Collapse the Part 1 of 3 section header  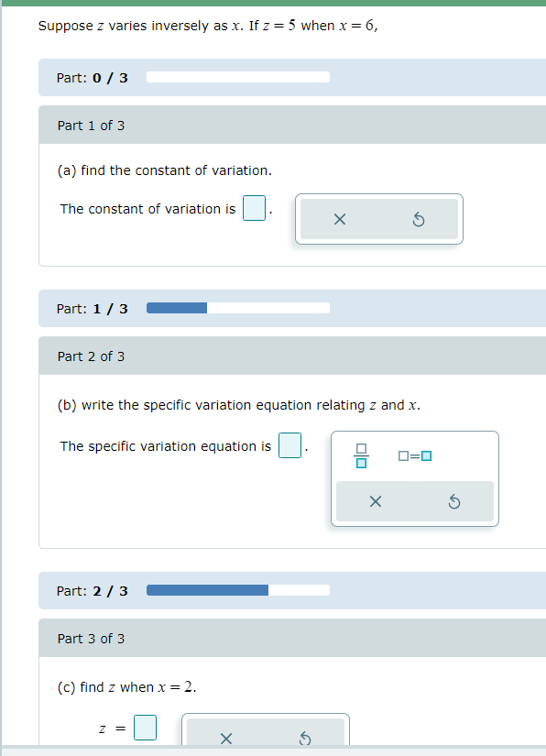pos(291,125)
